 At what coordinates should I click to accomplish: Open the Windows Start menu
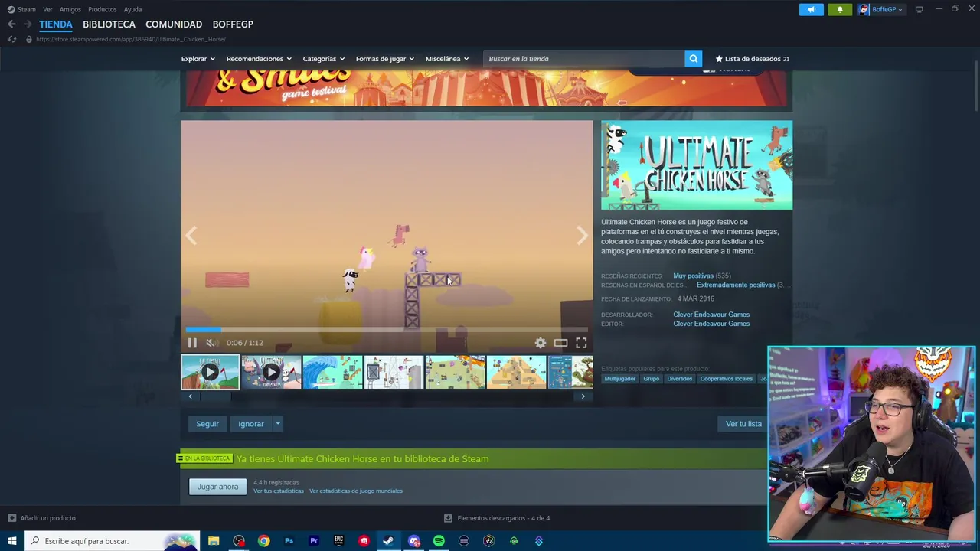(x=11, y=541)
